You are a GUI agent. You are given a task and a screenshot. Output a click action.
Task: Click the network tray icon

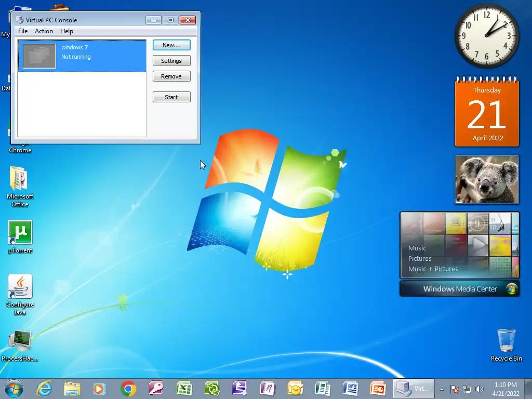tap(467, 389)
